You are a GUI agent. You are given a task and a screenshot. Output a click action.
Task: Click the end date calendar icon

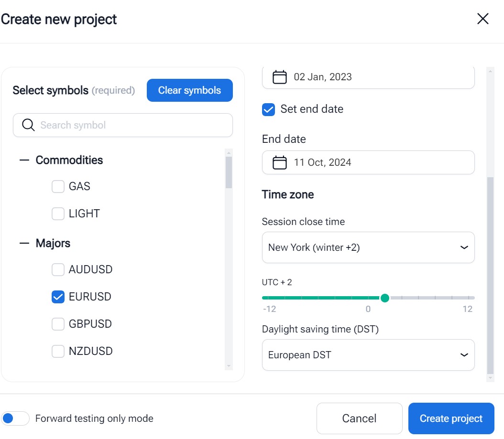280,162
